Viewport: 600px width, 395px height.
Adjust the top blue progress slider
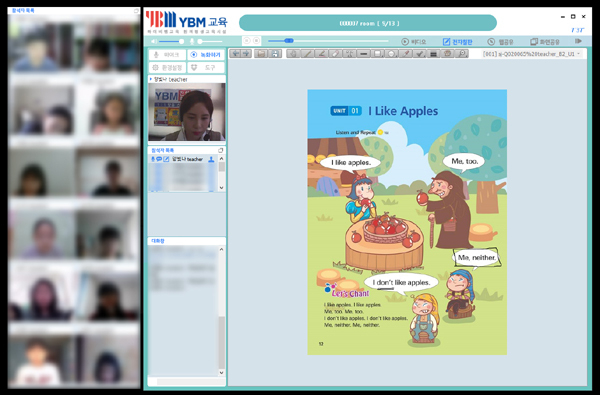pos(289,41)
